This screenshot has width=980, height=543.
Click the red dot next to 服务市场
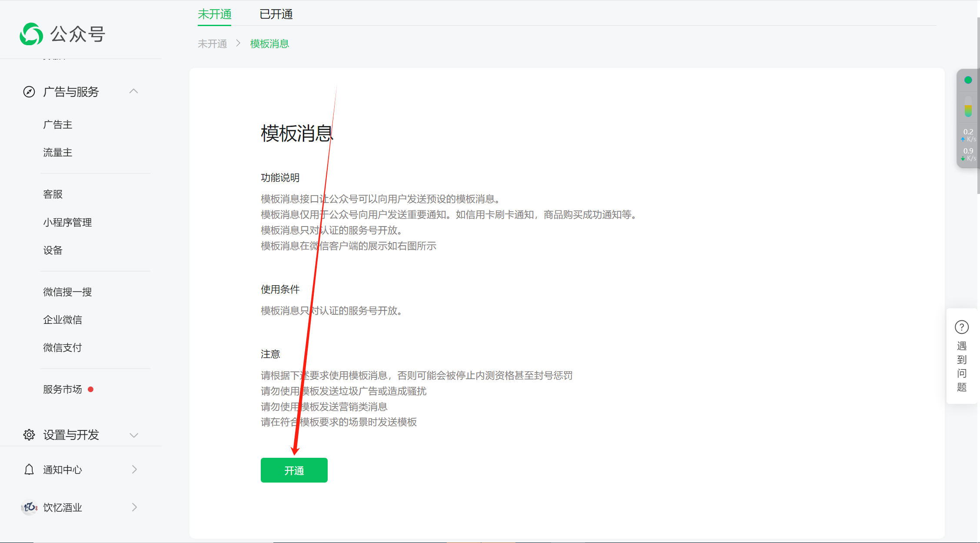(x=91, y=390)
